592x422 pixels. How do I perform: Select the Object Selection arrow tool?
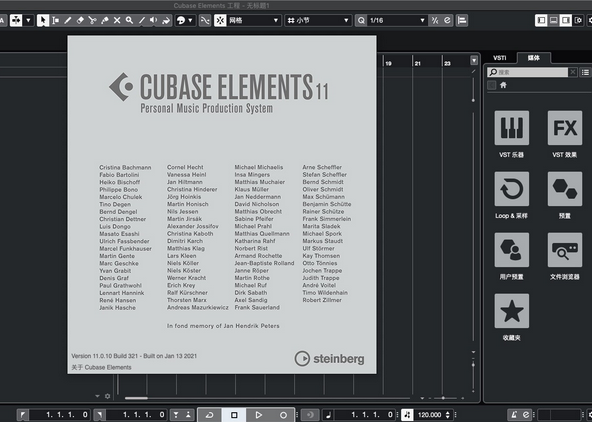[43, 20]
